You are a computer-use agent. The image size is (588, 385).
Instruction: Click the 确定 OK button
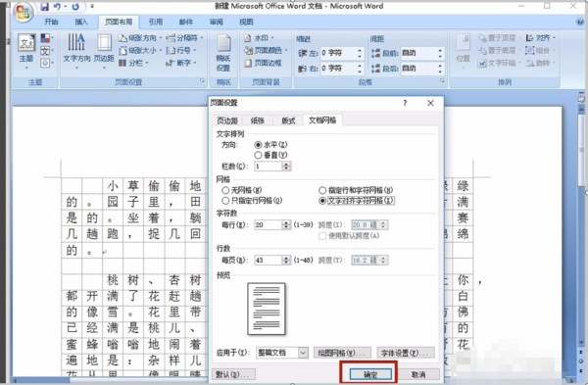[370, 374]
